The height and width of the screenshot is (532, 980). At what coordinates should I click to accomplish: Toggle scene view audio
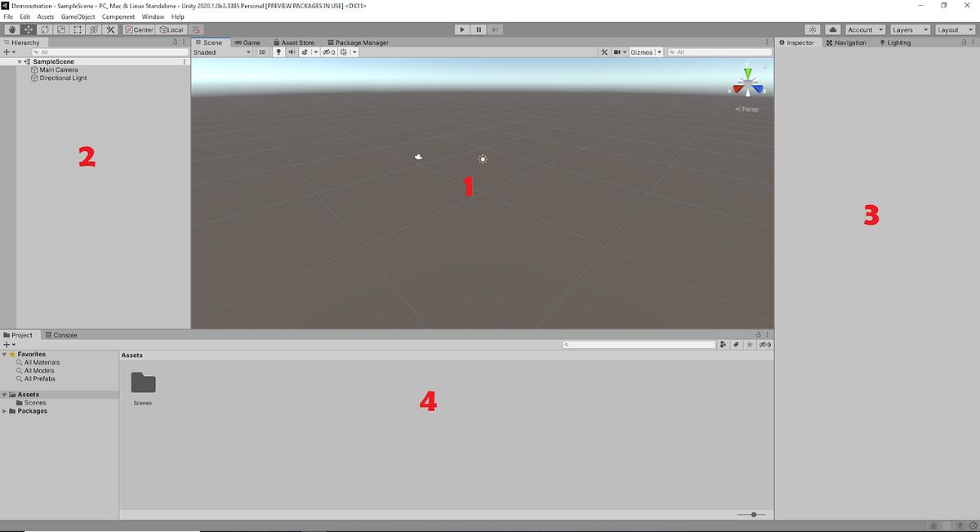click(x=292, y=51)
